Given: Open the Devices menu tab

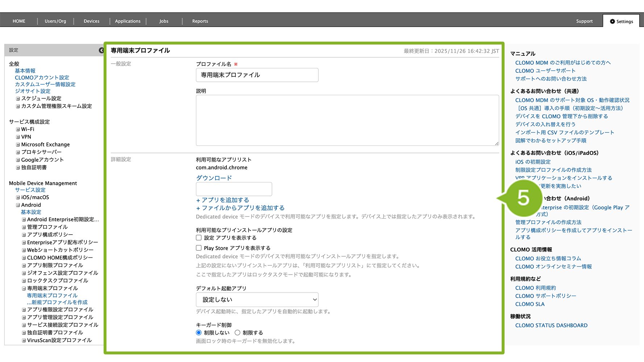Looking at the screenshot, I should click(x=91, y=21).
